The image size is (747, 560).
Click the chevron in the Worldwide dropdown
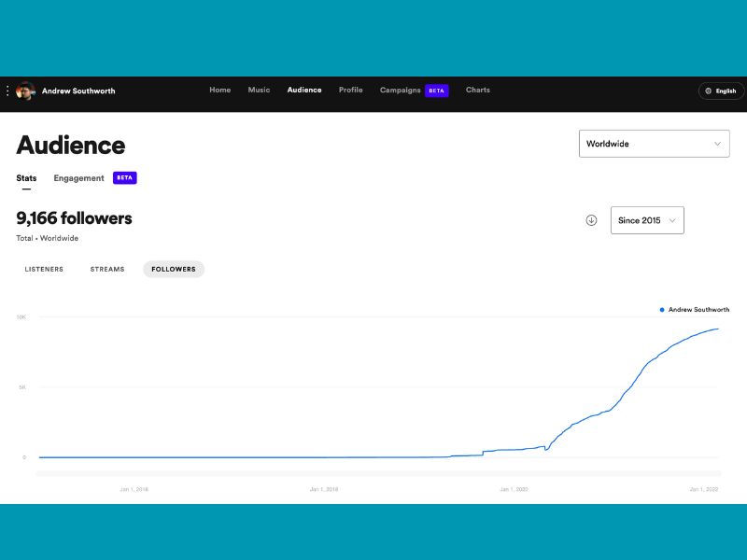tap(717, 144)
